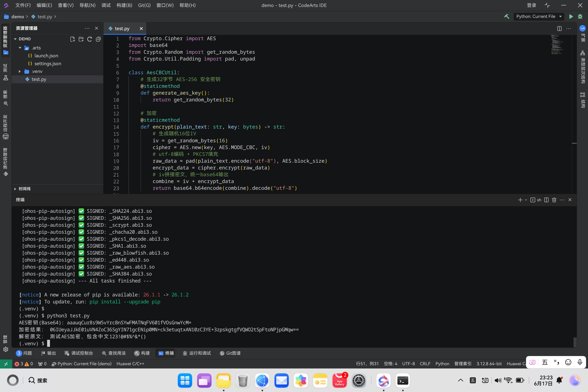Kill terminal with trash icon
The image size is (588, 392).
pyautogui.click(x=554, y=200)
